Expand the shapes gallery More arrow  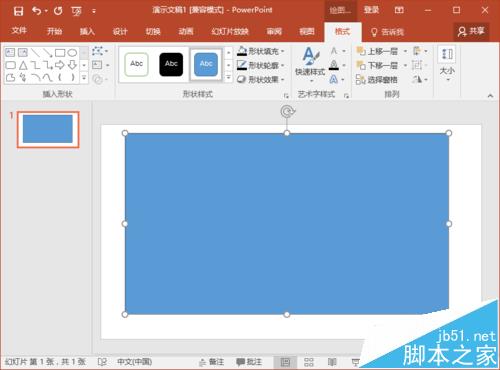84,78
